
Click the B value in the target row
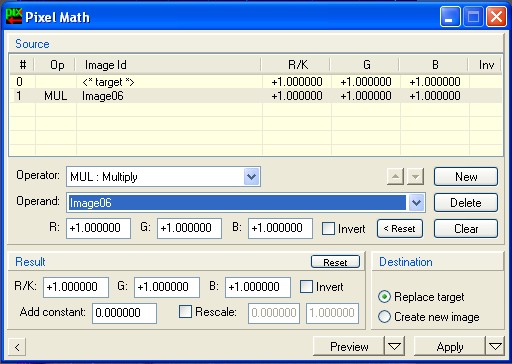click(435, 82)
